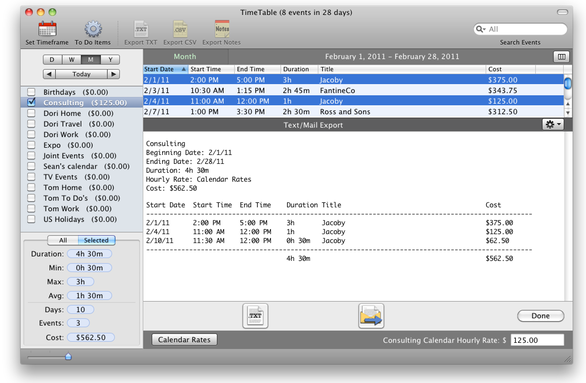The height and width of the screenshot is (383, 586).
Task: Check the Tom To Do's calendar
Action: coord(31,198)
